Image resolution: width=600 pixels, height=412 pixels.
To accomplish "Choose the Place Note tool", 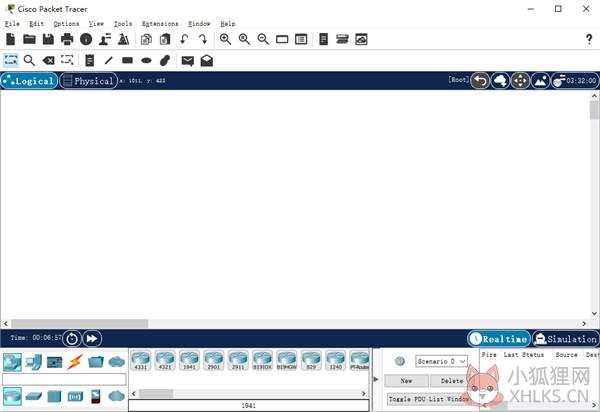I will click(90, 60).
